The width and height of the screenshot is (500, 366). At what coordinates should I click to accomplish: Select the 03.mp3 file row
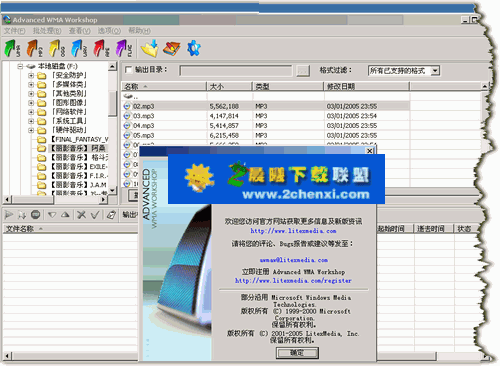(266, 116)
